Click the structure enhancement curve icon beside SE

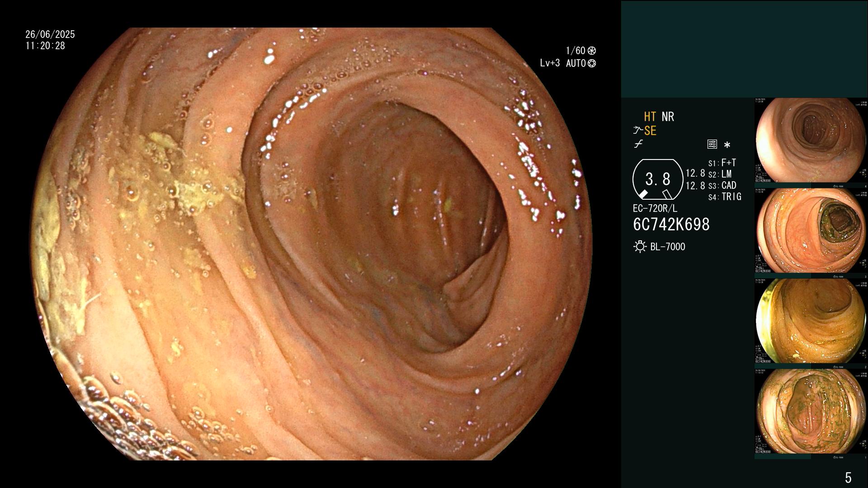(638, 131)
